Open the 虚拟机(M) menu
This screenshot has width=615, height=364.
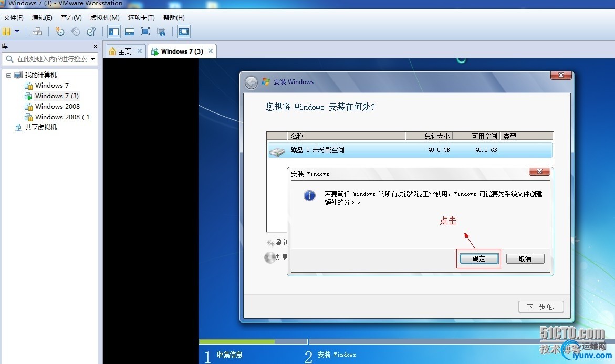[105, 18]
